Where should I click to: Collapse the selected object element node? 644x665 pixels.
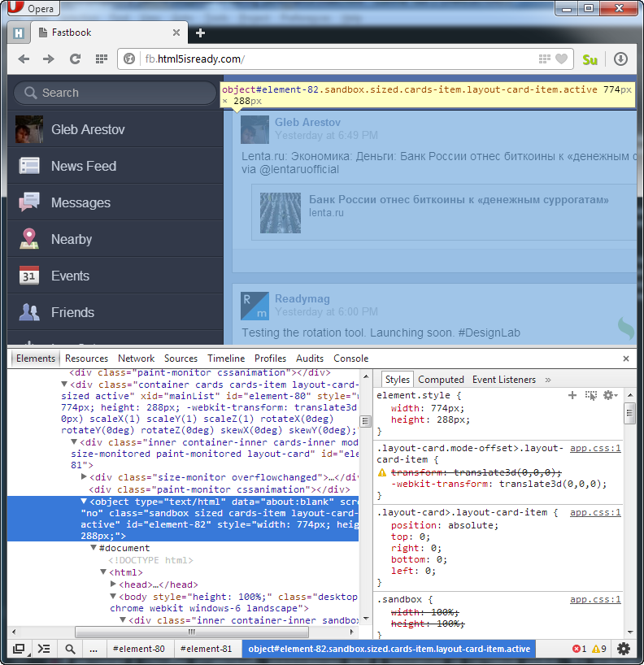(84, 502)
